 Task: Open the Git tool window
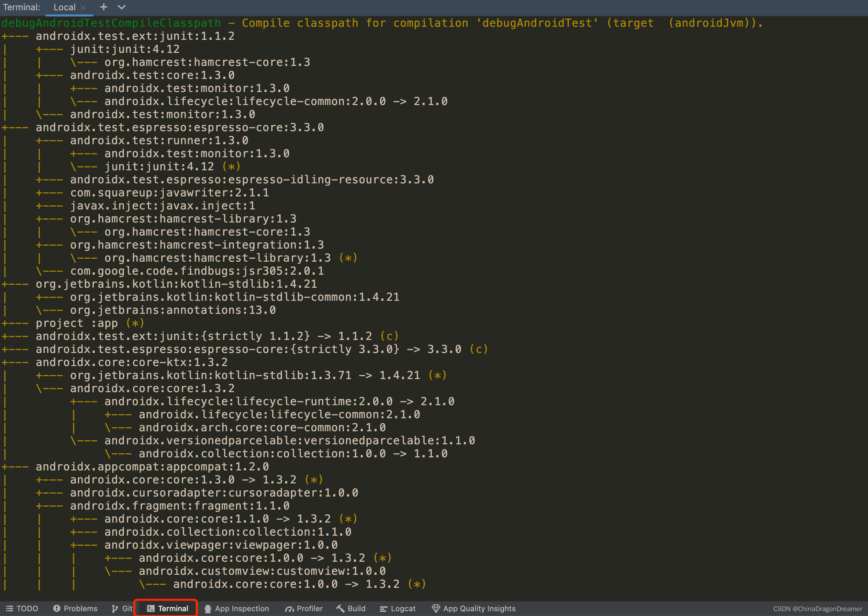point(122,608)
